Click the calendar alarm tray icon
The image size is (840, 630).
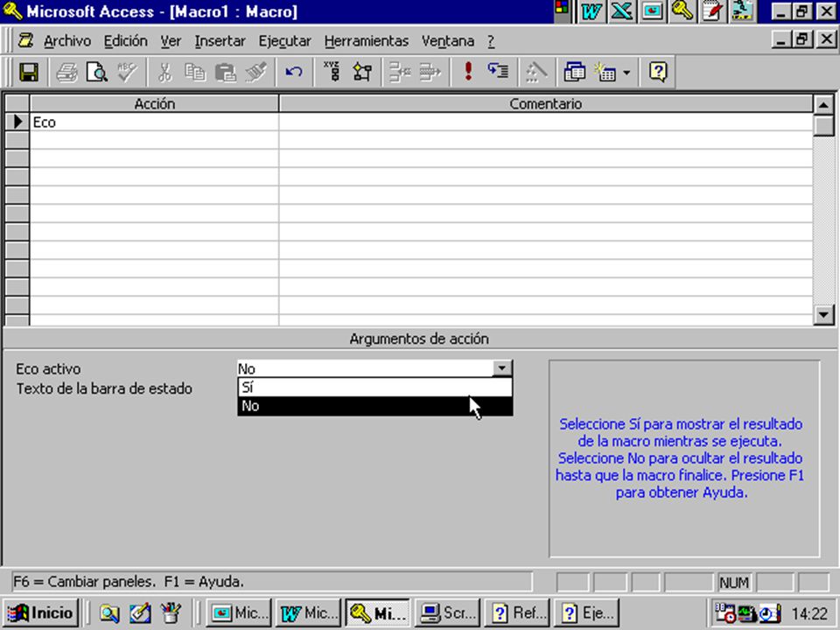[724, 613]
